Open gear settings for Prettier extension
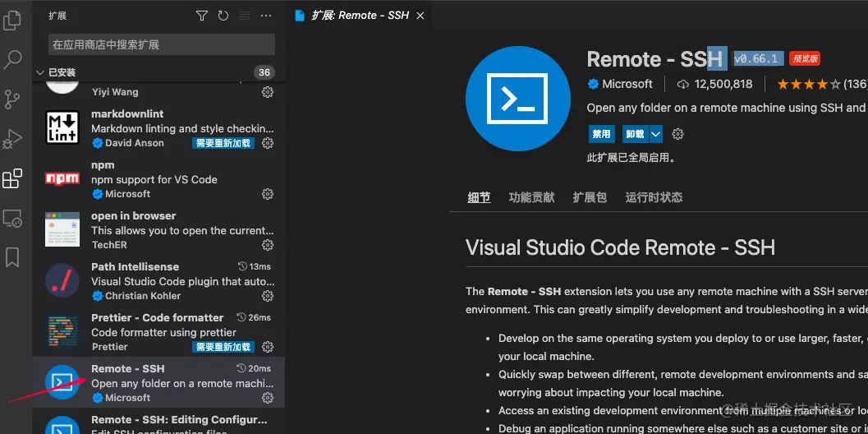Viewport: 868px width, 434px height. click(x=268, y=347)
